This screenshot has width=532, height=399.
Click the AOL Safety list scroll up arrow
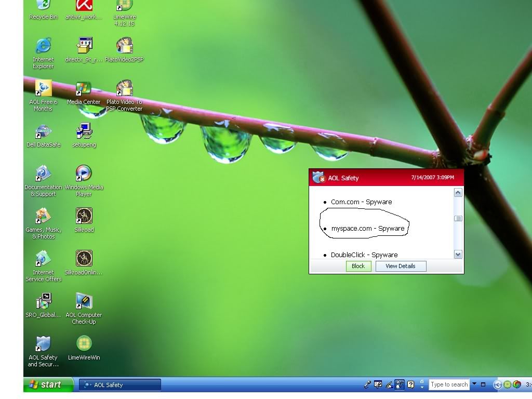pos(458,193)
